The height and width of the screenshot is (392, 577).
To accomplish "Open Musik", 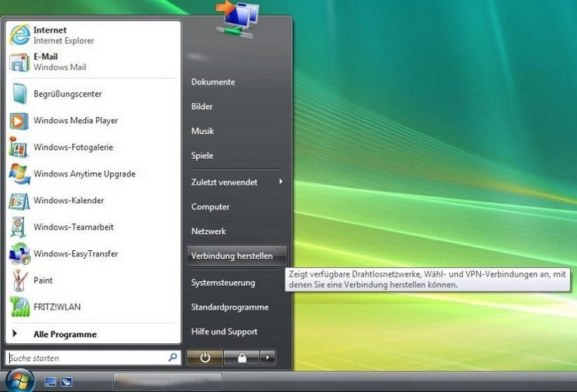I will coord(202,131).
